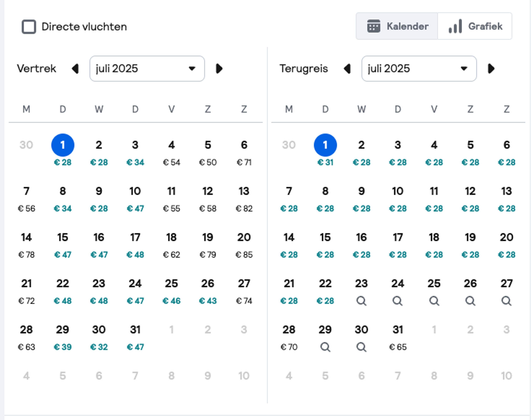Screen dimensions: 531x420
Task: Switch to the Grafiek view tab
Action: [x=475, y=26]
